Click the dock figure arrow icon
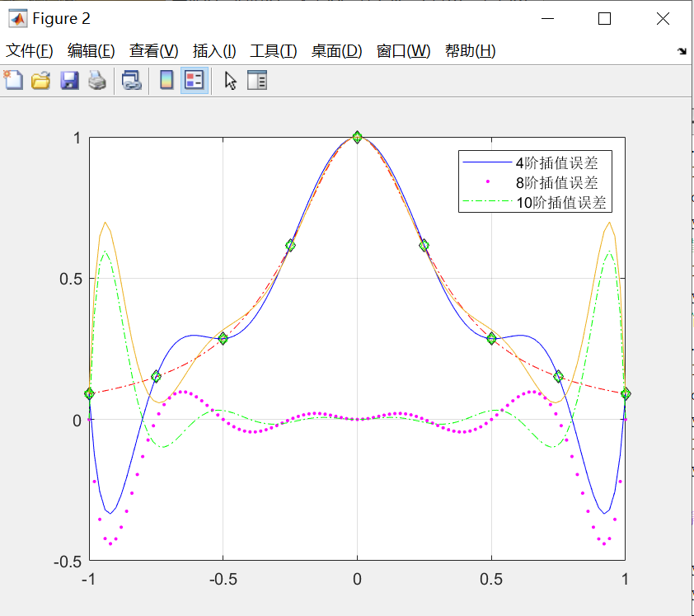694x616 pixels. tap(682, 51)
